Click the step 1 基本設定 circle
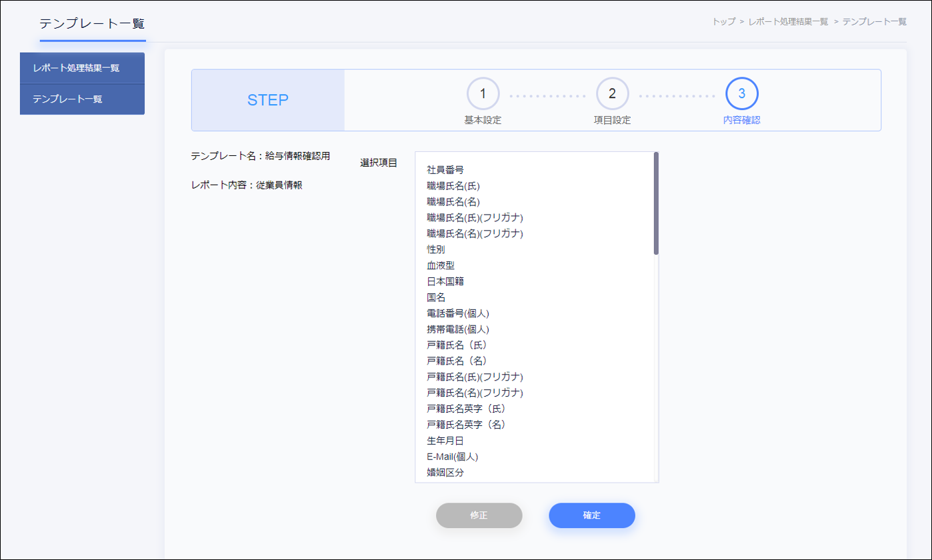 click(x=483, y=94)
